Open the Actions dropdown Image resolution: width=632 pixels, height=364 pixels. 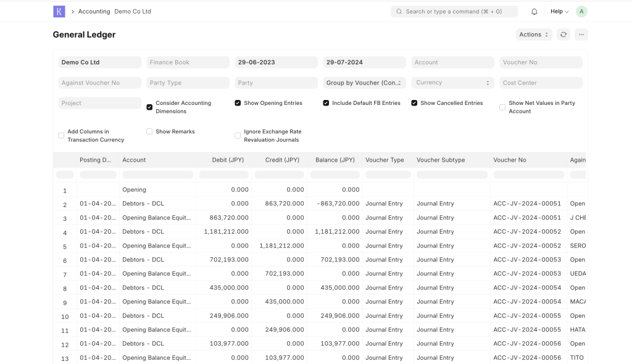tap(534, 35)
